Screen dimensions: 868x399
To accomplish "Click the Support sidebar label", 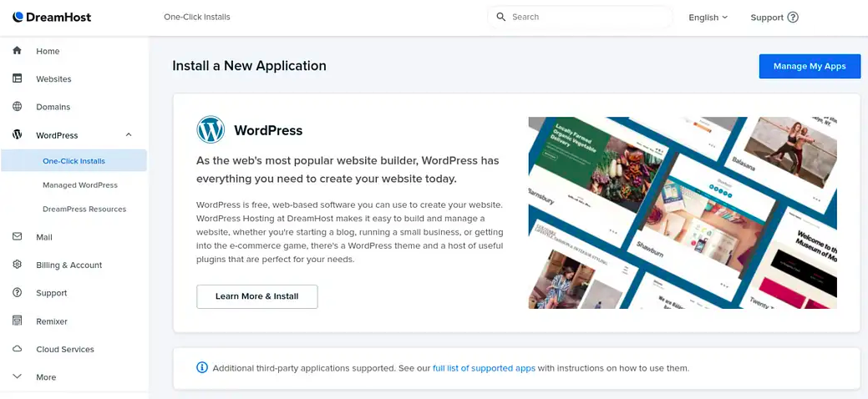I will pos(52,293).
